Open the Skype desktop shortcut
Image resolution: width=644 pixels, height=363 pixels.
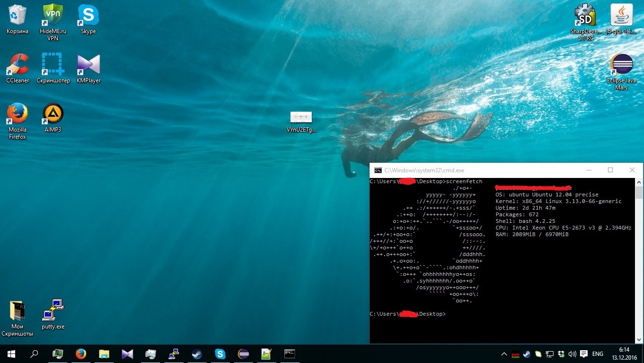[89, 19]
